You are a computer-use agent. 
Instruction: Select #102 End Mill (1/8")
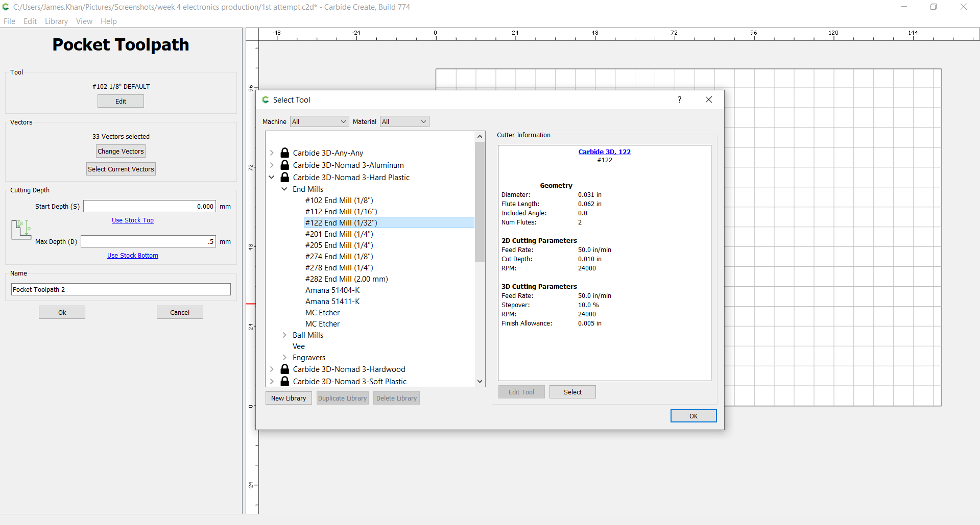(339, 200)
